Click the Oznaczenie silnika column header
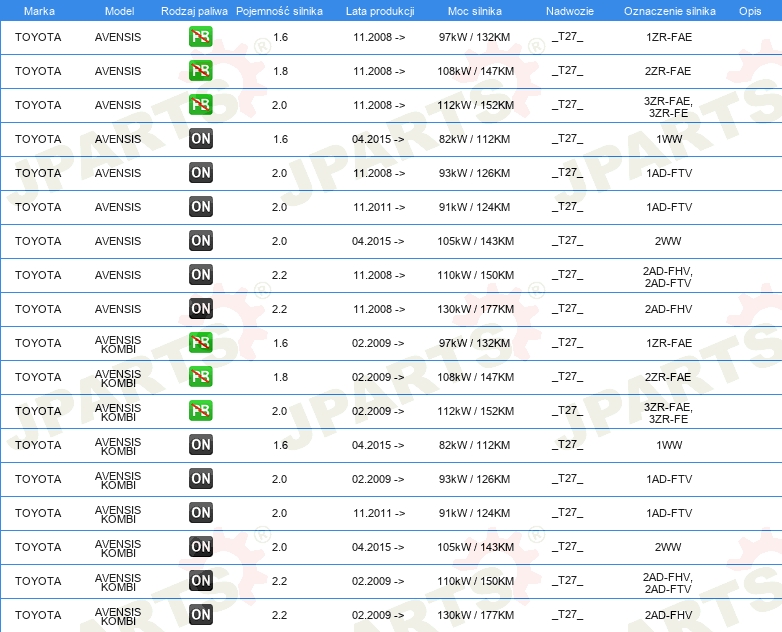This screenshot has width=782, height=632. pyautogui.click(x=669, y=11)
